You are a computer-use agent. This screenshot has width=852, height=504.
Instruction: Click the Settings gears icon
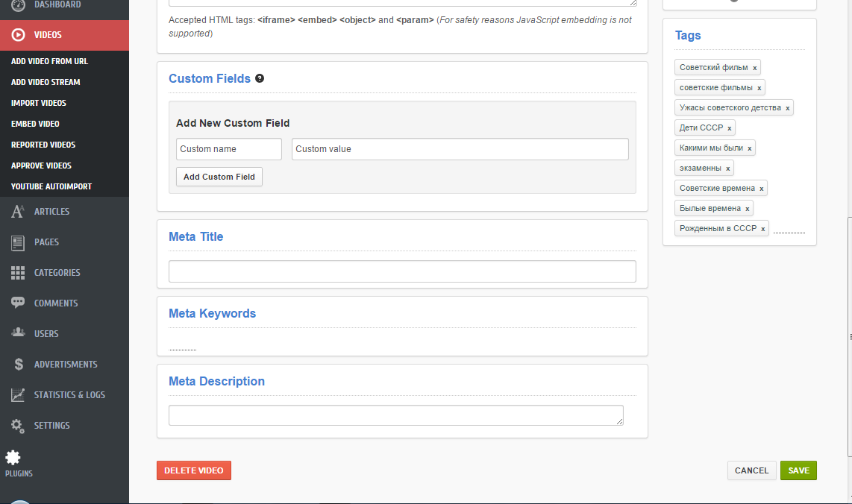tap(19, 426)
